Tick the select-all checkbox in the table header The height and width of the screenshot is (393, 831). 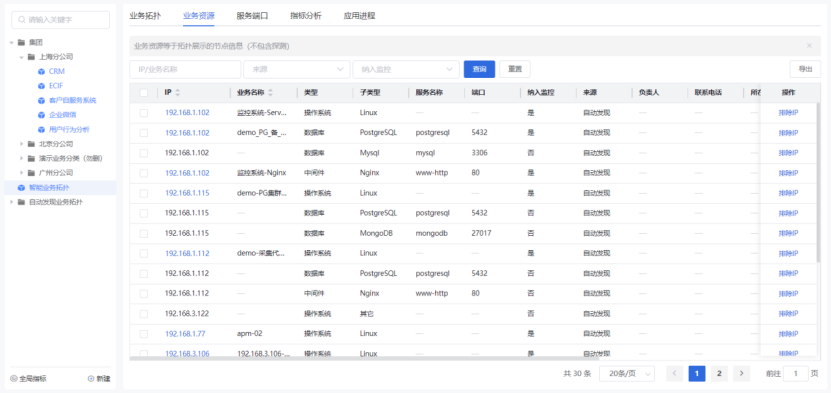tap(144, 93)
